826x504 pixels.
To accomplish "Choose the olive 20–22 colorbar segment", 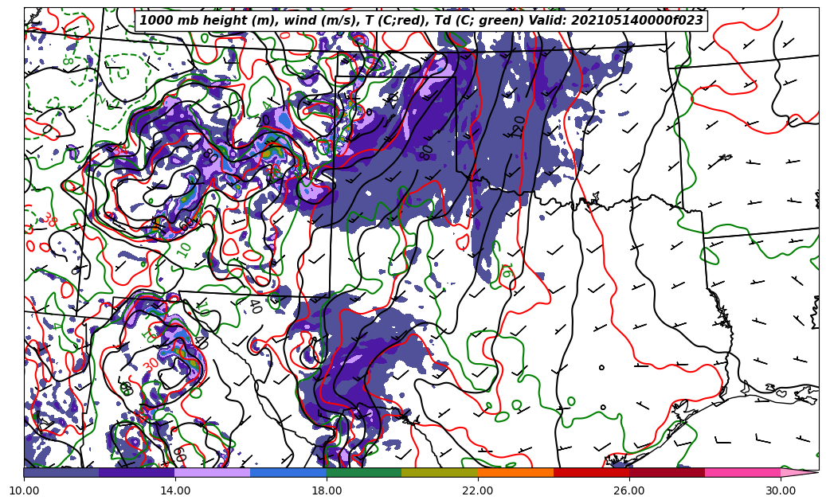I will tap(440, 472).
